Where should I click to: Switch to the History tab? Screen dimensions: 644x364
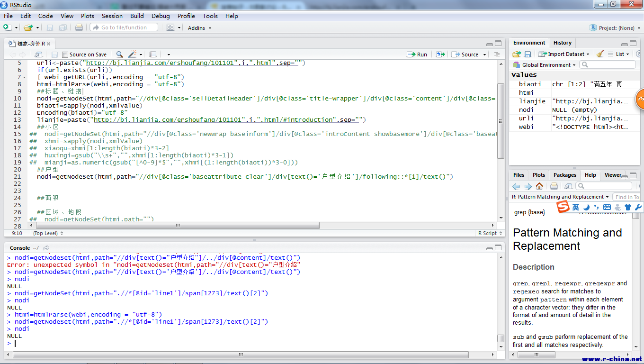click(x=563, y=43)
